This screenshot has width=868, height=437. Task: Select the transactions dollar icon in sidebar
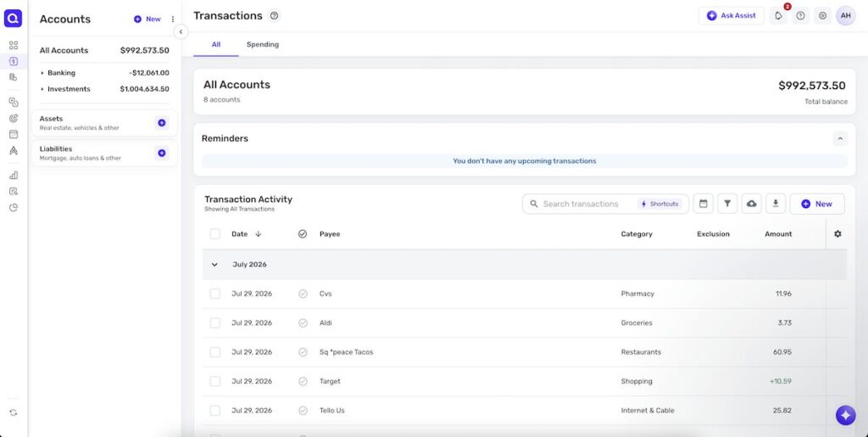(14, 61)
